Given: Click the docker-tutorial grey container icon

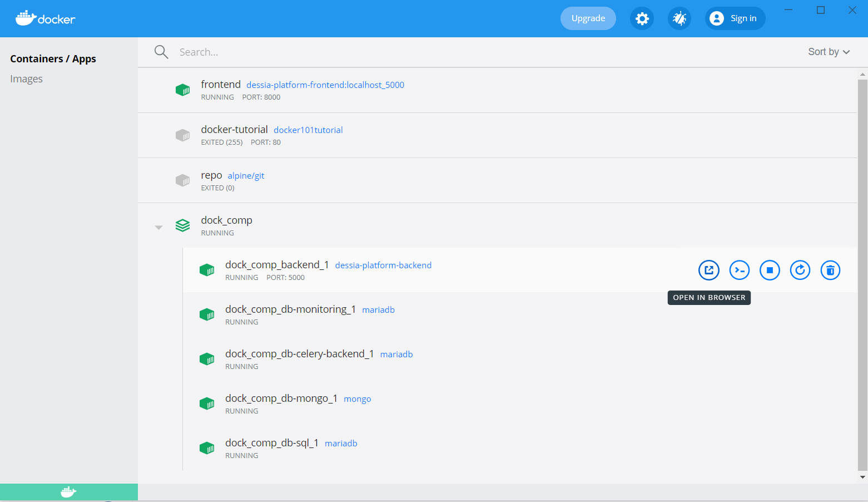Looking at the screenshot, I should [182, 135].
